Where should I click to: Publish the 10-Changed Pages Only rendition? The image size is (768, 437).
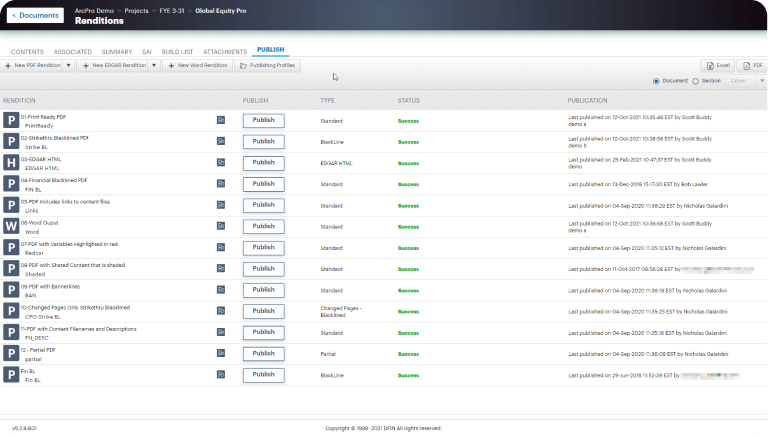click(x=264, y=311)
